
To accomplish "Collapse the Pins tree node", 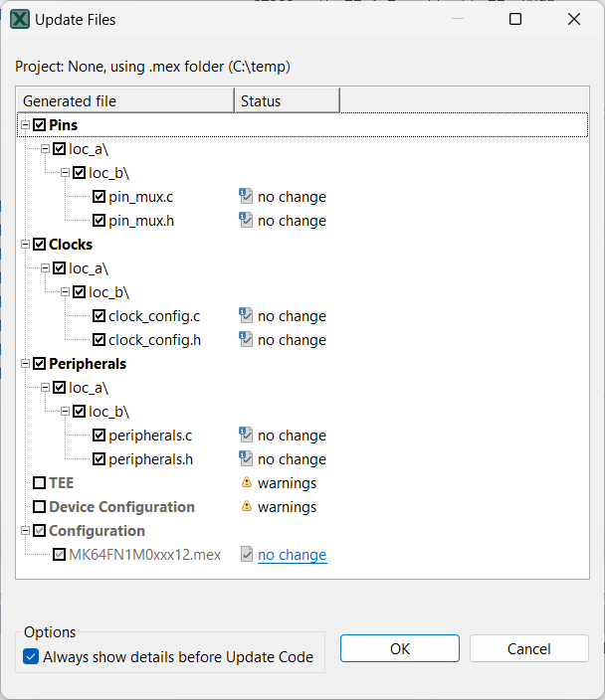I will point(26,125).
